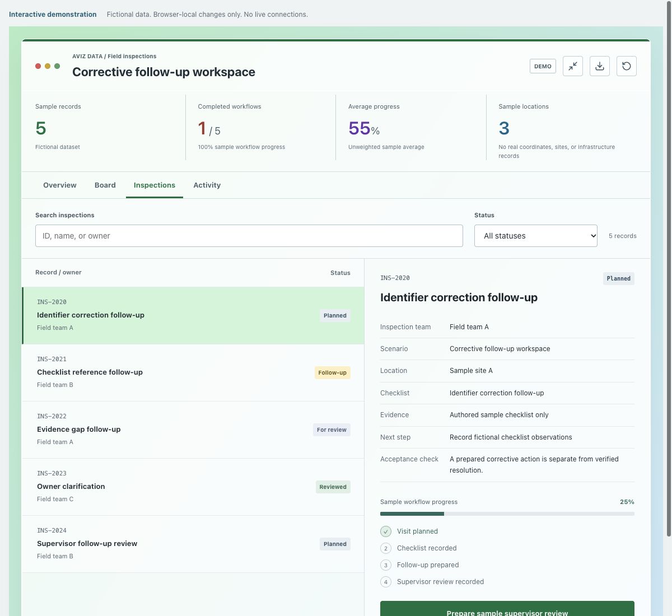Click the Sample workflow progress bar
This screenshot has width=672, height=616.
click(507, 514)
